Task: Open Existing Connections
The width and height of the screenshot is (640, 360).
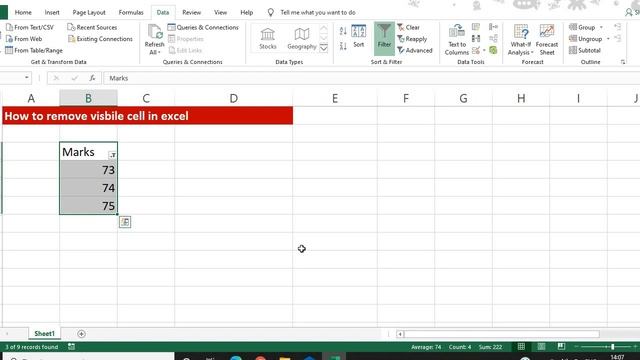Action: coord(100,39)
